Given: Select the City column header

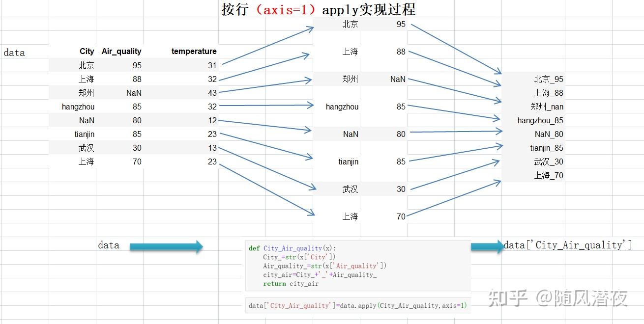Looking at the screenshot, I should click(x=87, y=51).
